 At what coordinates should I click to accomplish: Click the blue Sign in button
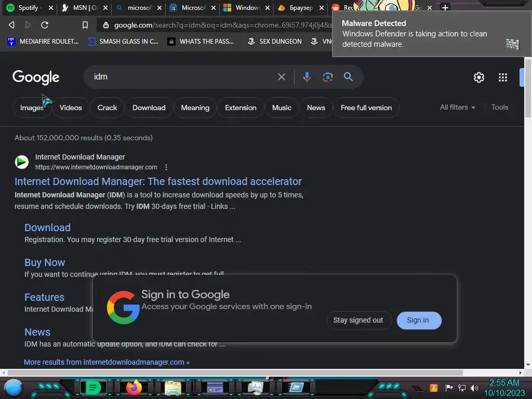[x=419, y=320]
